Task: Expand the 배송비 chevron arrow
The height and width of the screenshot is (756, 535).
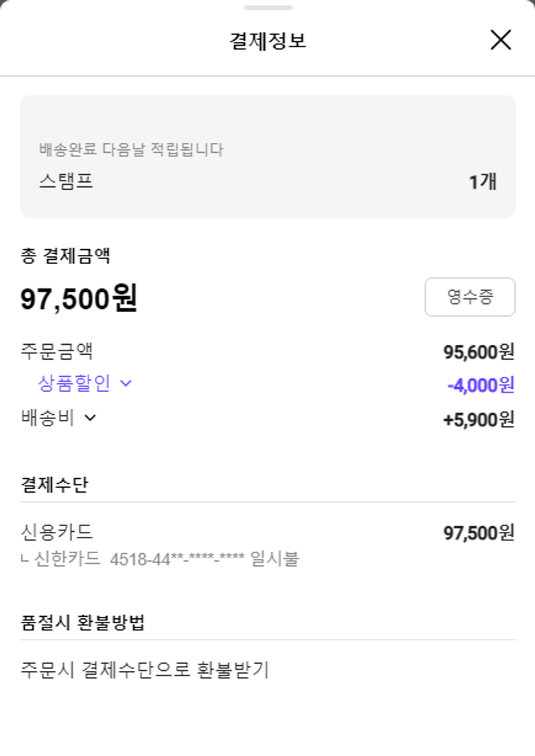Action: (x=90, y=418)
